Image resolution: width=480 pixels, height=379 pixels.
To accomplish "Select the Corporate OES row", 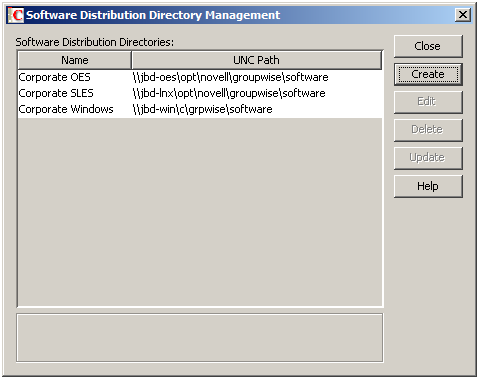I will [200, 77].
